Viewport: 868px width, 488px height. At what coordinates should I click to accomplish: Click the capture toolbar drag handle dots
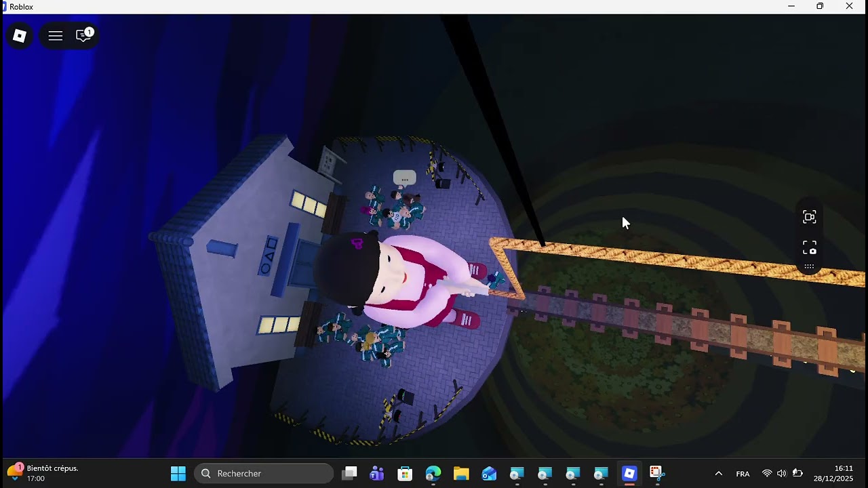click(810, 266)
